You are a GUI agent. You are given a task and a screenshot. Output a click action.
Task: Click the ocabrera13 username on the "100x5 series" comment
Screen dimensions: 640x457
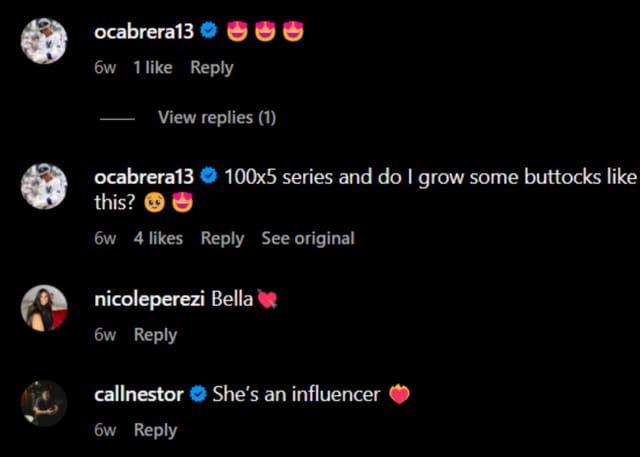pos(143,177)
